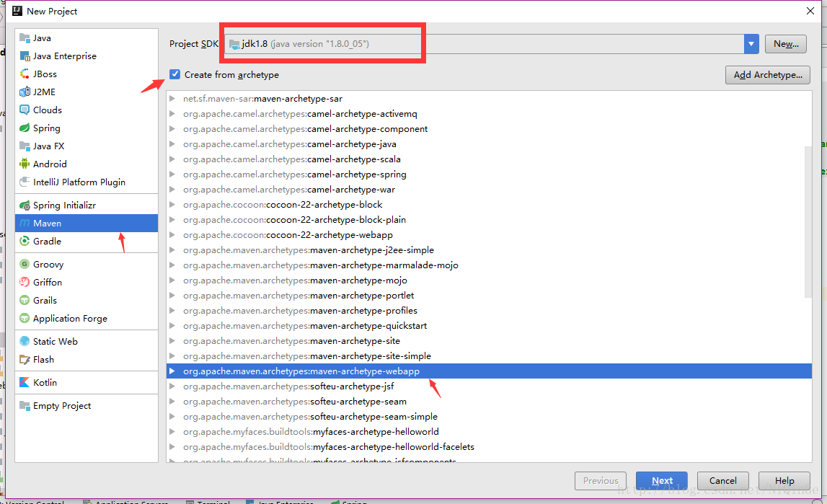Click the Clouds icon
Image resolution: width=827 pixels, height=504 pixels.
(25, 110)
